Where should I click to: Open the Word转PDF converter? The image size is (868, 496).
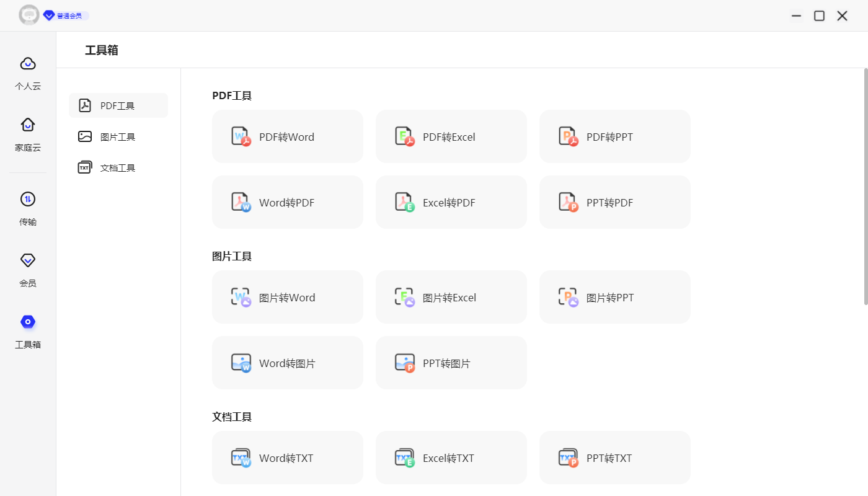[287, 202]
